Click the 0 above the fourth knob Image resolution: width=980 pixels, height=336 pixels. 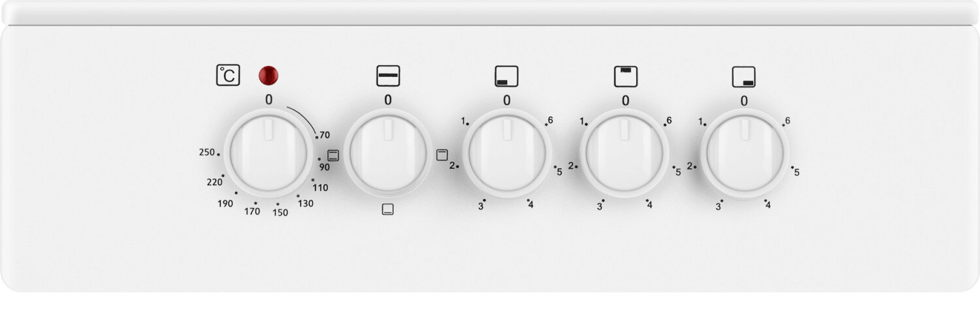(625, 100)
